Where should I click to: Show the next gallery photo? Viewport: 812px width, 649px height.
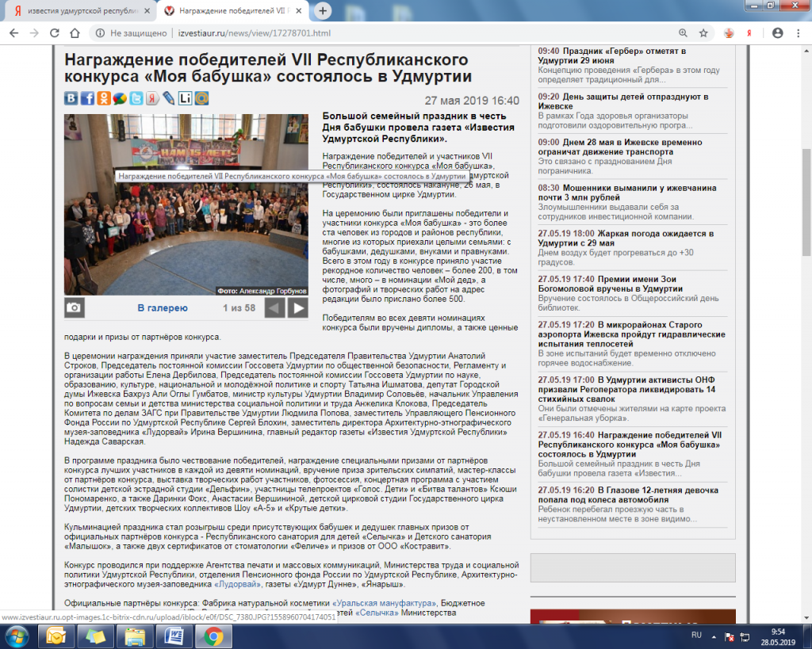(x=297, y=308)
